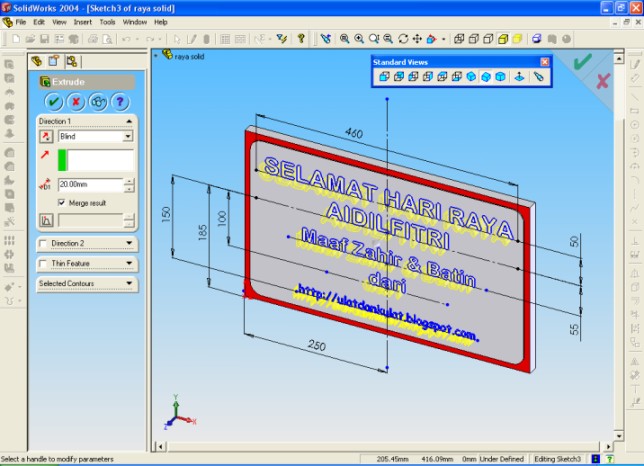Switch to the ConfigurationManager tab

point(72,61)
